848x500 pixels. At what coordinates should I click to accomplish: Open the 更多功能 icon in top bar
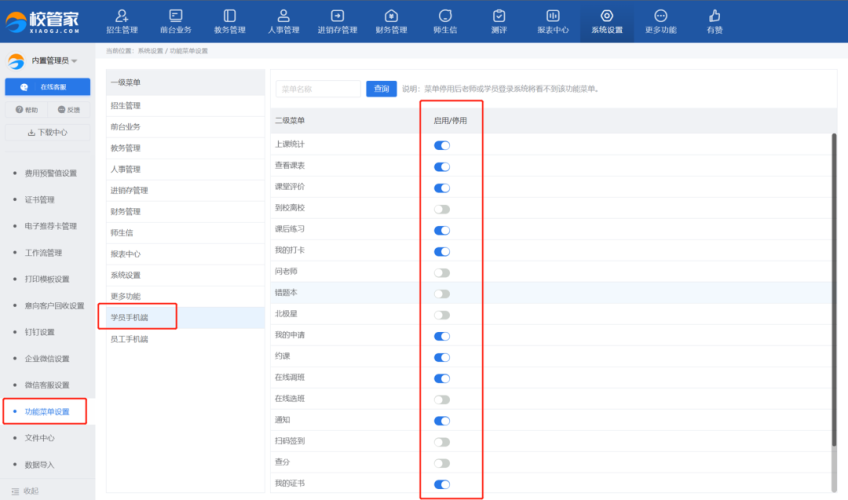click(x=660, y=16)
